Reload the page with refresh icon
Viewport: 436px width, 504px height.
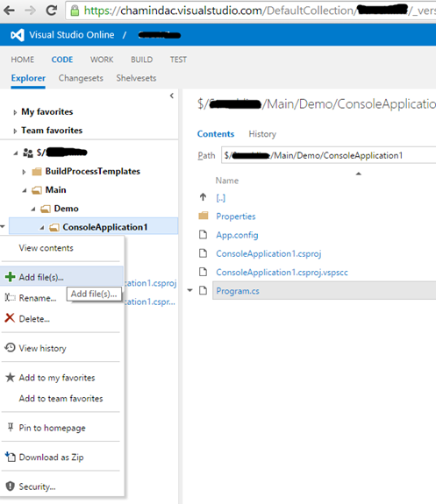[52, 11]
